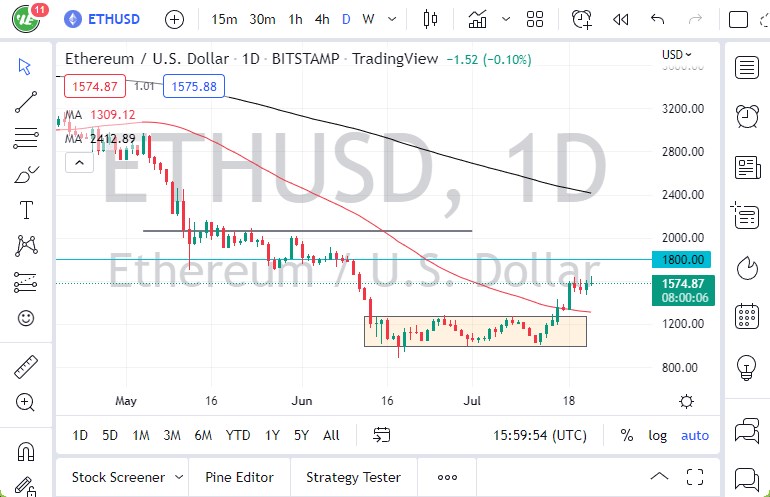The width and height of the screenshot is (770, 497).
Task: Toggle percent scale mode
Action: pos(627,435)
